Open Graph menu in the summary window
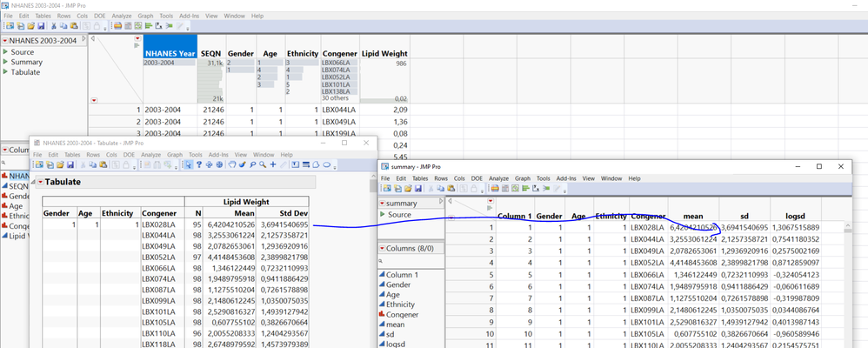Viewport: 868px width, 348px height. (x=523, y=178)
